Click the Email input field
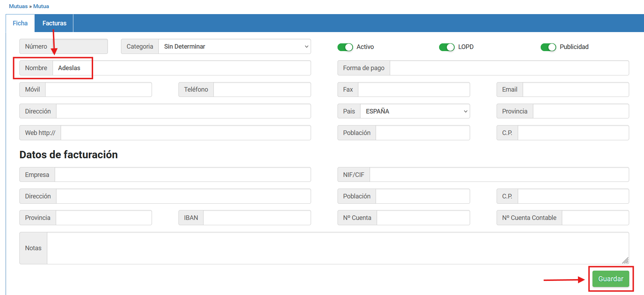Viewport: 644px width, 295px height. click(576, 90)
